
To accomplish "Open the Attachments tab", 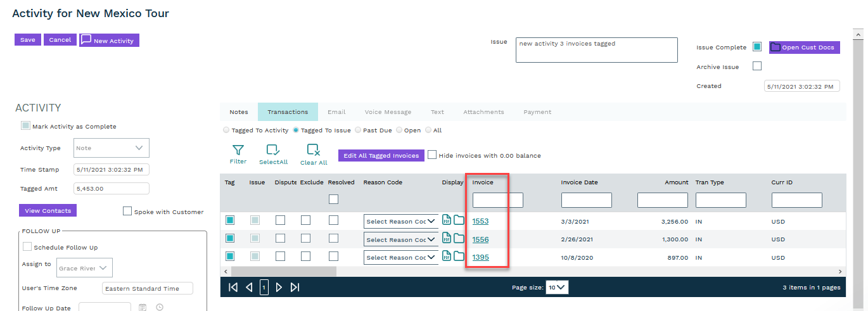I will click(x=483, y=112).
